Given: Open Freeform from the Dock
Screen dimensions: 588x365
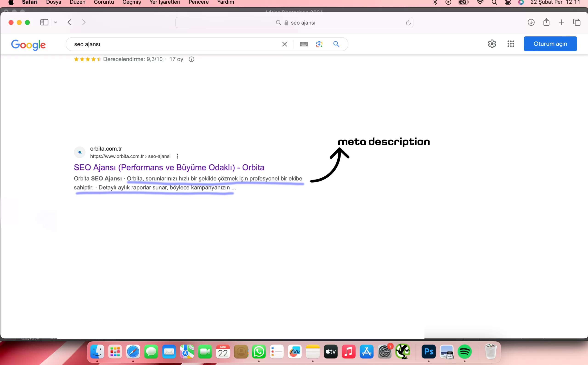Looking at the screenshot, I should 295,352.
